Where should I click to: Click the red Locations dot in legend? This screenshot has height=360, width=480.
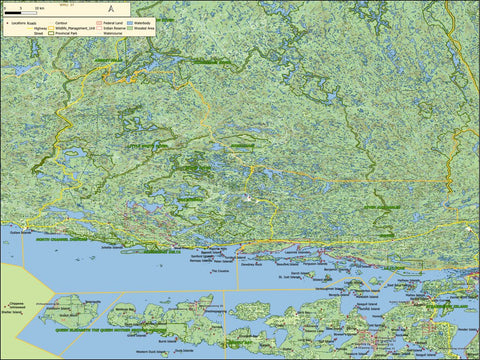[7, 23]
